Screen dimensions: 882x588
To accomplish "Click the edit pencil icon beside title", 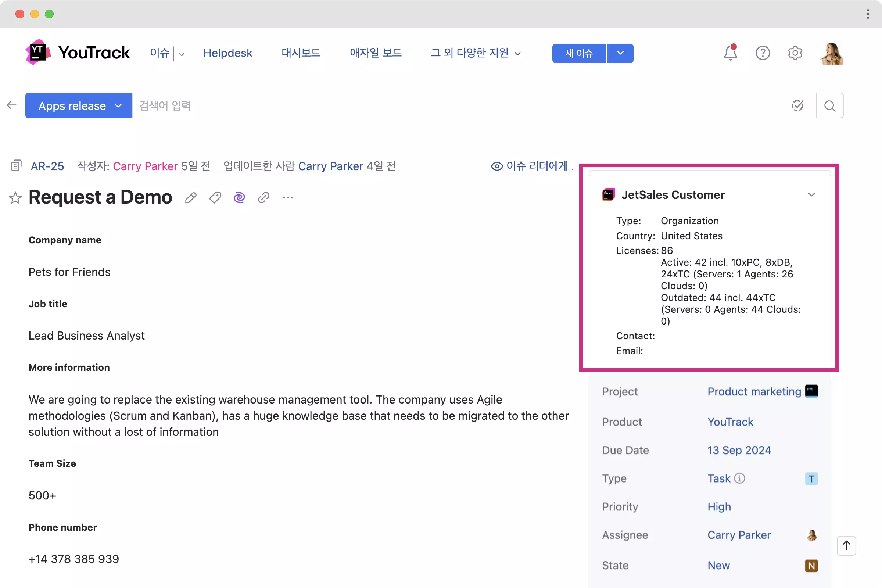I will [x=190, y=198].
